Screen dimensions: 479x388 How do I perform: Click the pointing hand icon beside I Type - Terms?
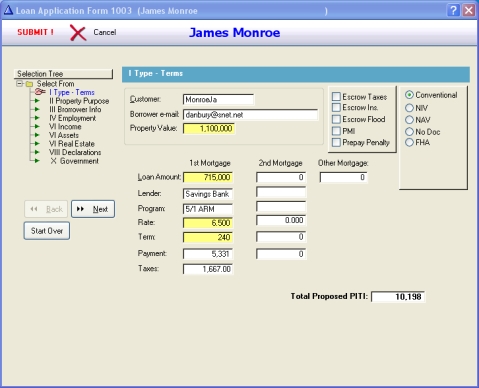[x=40, y=92]
